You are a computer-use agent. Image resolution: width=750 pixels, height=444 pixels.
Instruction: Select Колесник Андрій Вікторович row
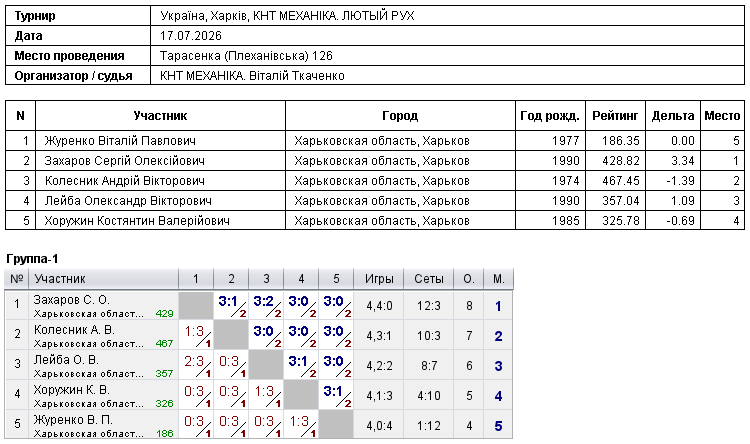point(375,181)
